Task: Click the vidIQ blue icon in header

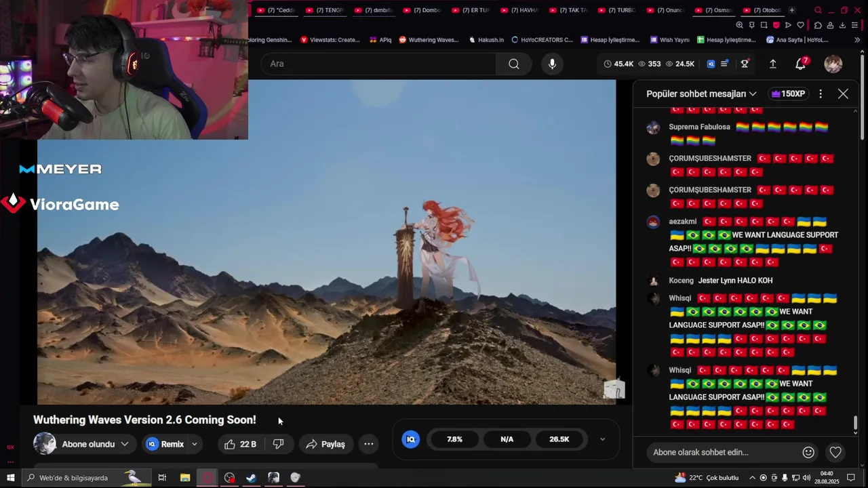Action: (x=711, y=64)
